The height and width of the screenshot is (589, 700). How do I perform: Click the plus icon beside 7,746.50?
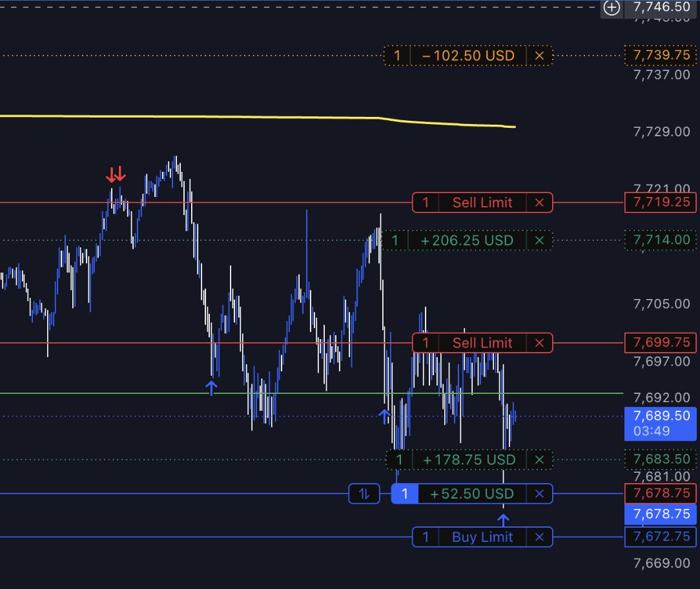tap(611, 7)
